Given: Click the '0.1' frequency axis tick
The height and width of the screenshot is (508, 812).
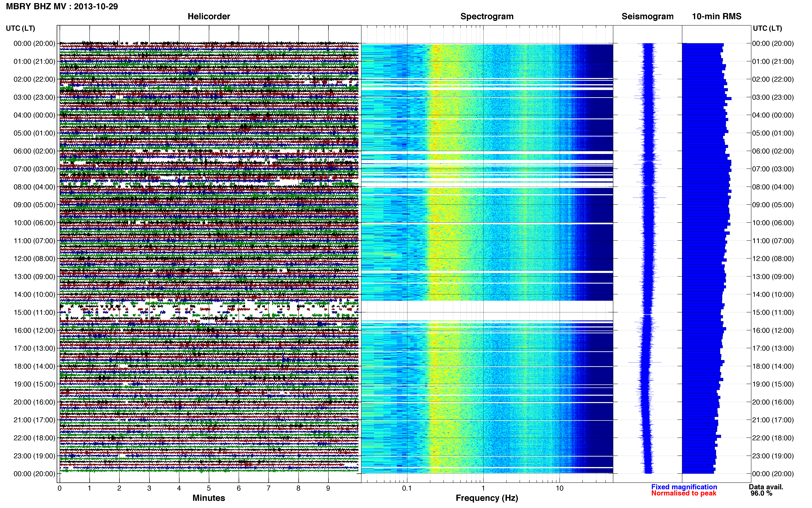Looking at the screenshot, I should [x=407, y=488].
